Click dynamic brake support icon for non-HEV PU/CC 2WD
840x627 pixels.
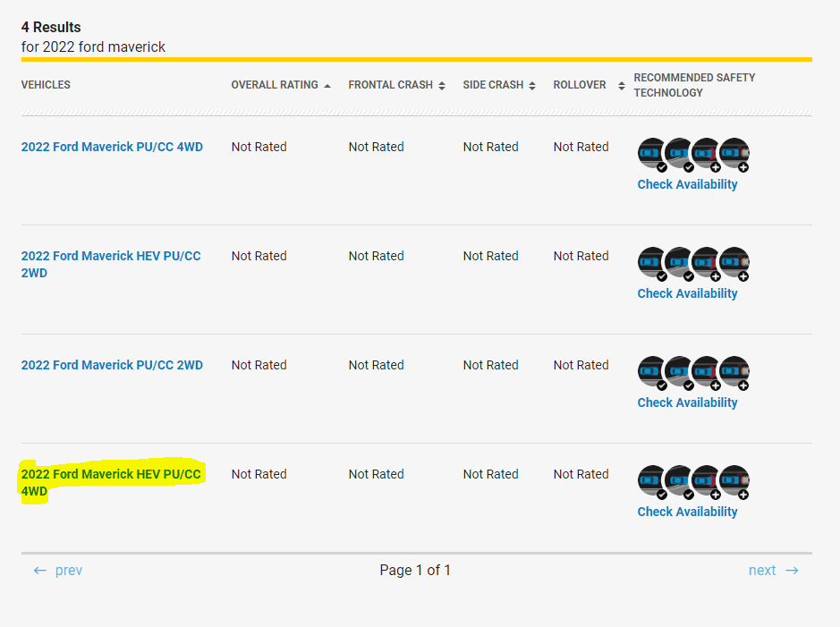point(734,373)
